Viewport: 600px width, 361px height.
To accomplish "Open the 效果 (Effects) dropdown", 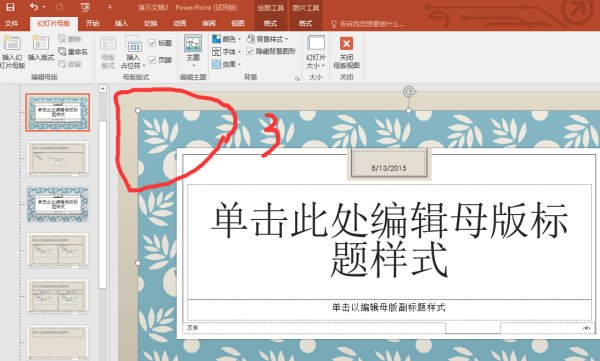I will [x=227, y=64].
